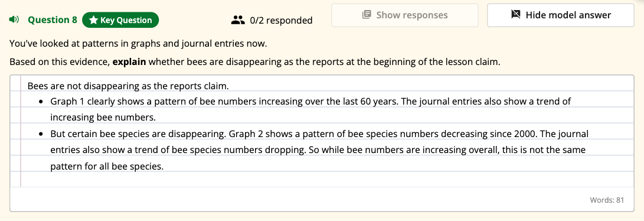
Task: Select the Key Question badge
Action: pyautogui.click(x=120, y=20)
